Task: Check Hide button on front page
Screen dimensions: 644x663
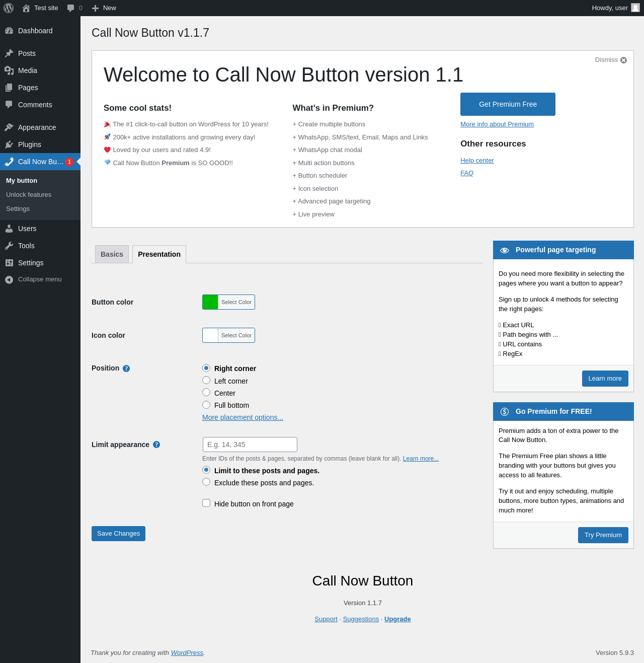Action: pyautogui.click(x=206, y=503)
